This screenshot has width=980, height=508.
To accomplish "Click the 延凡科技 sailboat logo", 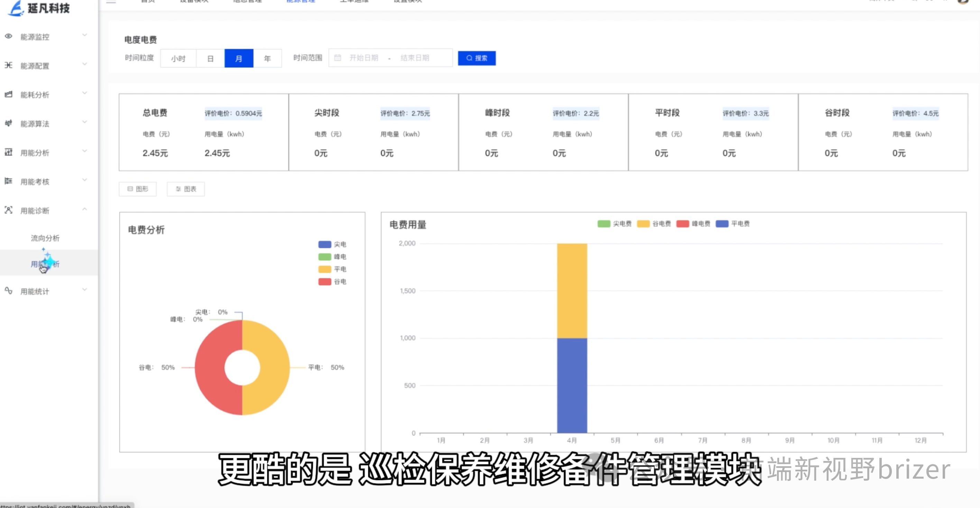I will (16, 8).
